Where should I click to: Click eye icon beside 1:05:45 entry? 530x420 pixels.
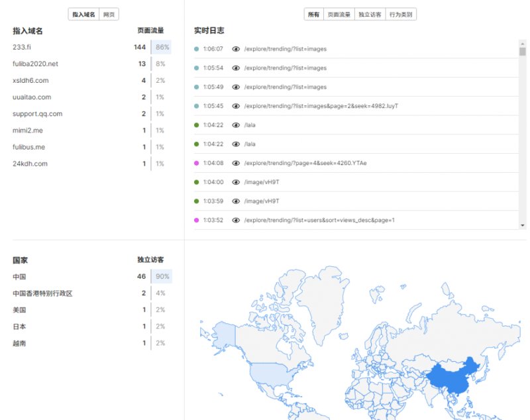point(236,106)
